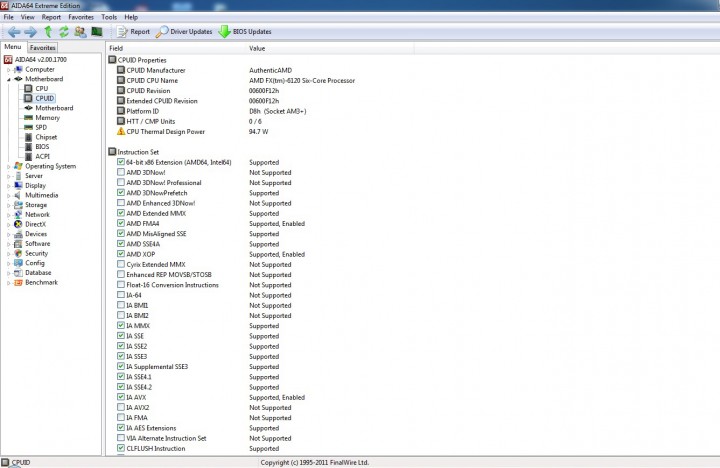Viewport: 720px width, 468px height.
Task: Select the HTT / CMP Units row
Action: (189, 121)
